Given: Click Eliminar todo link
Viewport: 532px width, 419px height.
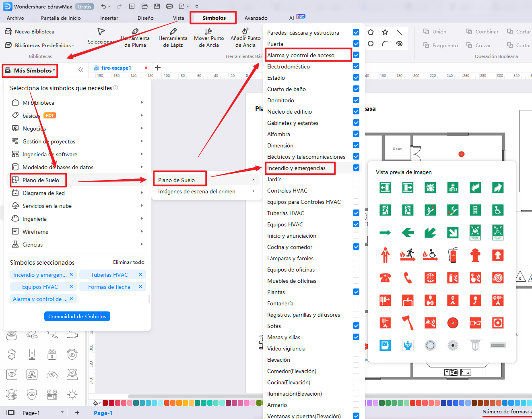Looking at the screenshot, I should point(128,262).
